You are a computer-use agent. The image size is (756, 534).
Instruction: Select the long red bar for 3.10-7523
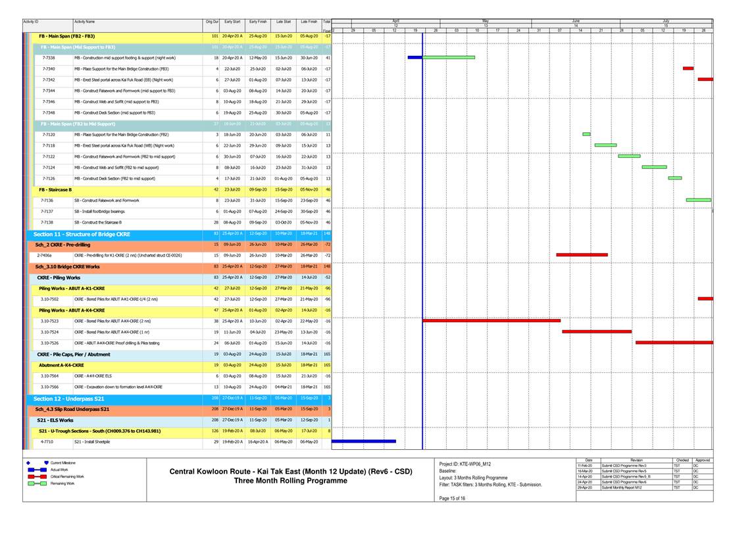pos(491,320)
